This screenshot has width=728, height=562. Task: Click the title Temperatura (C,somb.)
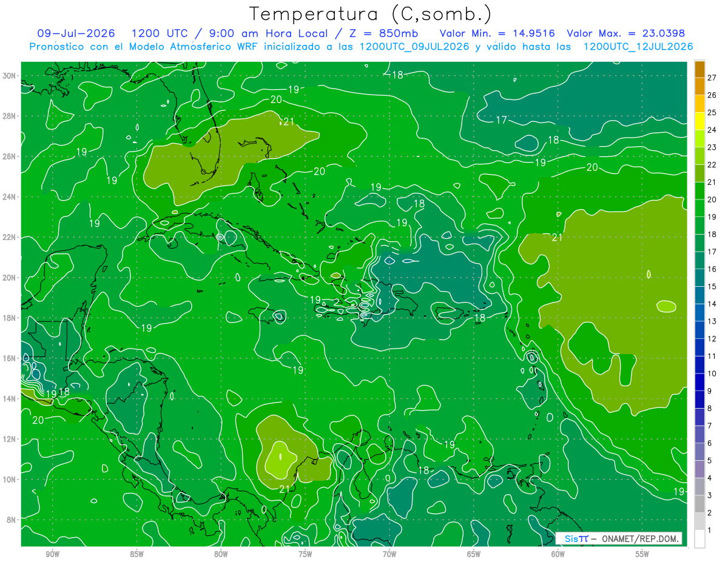tap(371, 14)
